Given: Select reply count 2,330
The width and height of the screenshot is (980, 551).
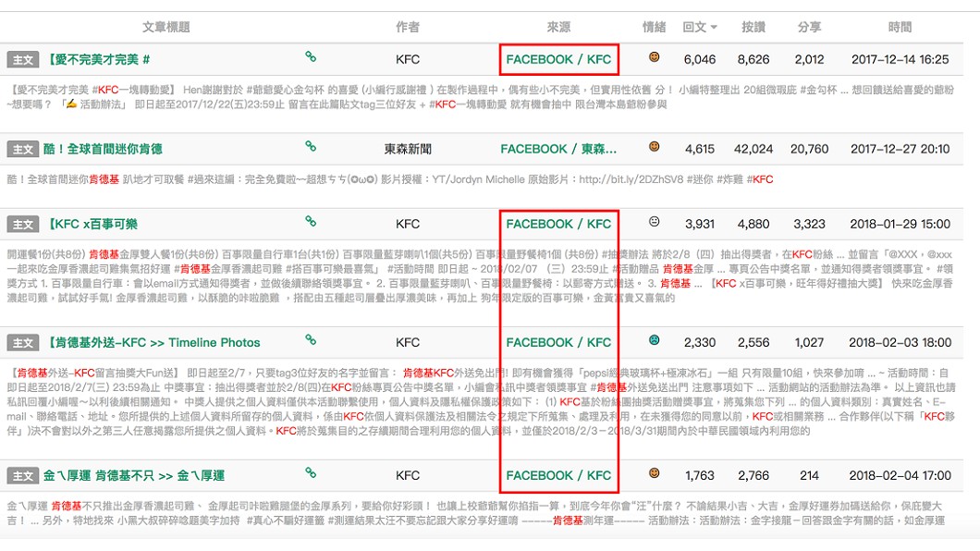Looking at the screenshot, I should [x=699, y=343].
